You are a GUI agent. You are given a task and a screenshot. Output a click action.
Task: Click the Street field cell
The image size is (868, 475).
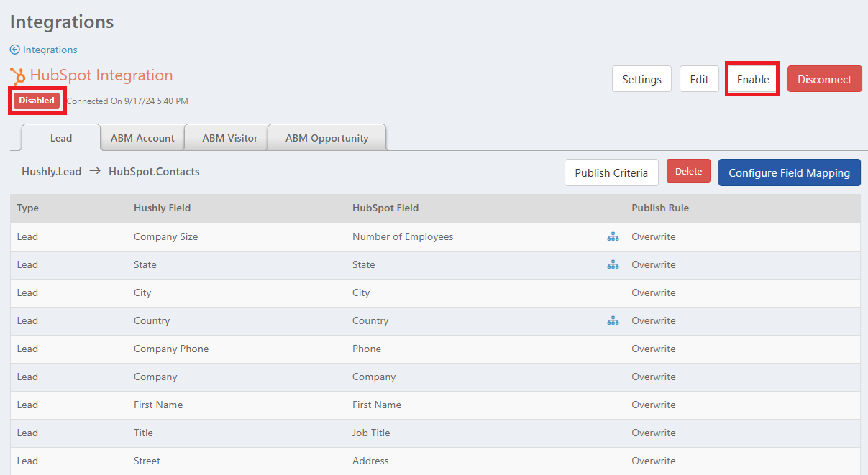(x=147, y=461)
